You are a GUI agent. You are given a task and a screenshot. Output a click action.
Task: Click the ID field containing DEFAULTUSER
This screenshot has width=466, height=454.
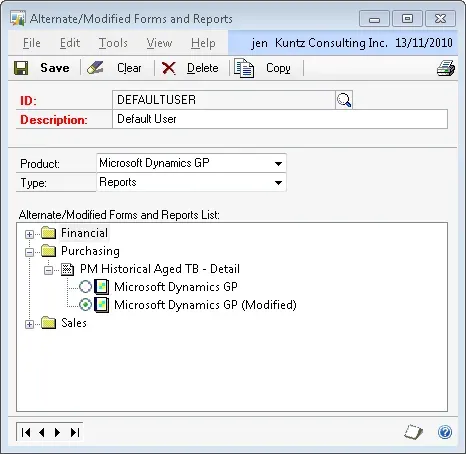224,100
